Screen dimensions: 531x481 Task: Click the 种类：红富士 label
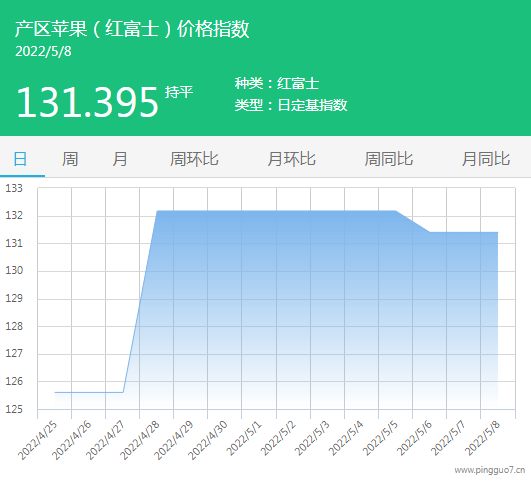pos(277,83)
